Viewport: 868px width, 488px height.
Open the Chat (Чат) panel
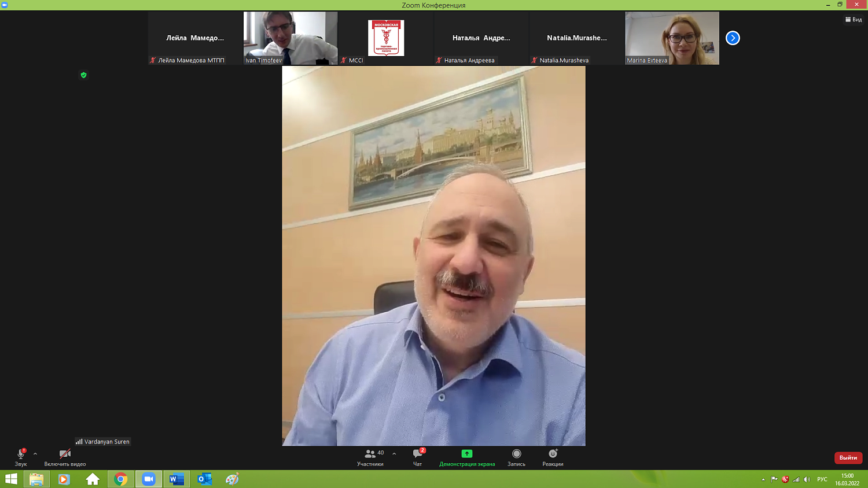pos(417,457)
